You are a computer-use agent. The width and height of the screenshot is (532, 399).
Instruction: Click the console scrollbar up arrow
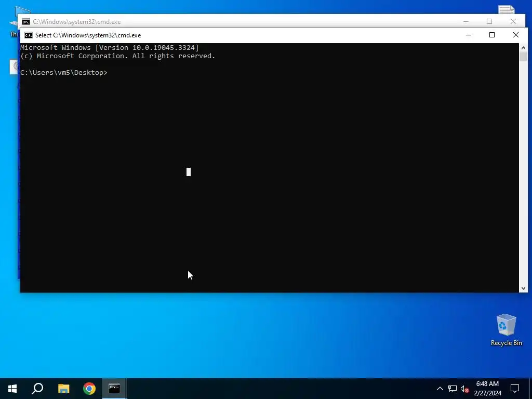coord(523,47)
